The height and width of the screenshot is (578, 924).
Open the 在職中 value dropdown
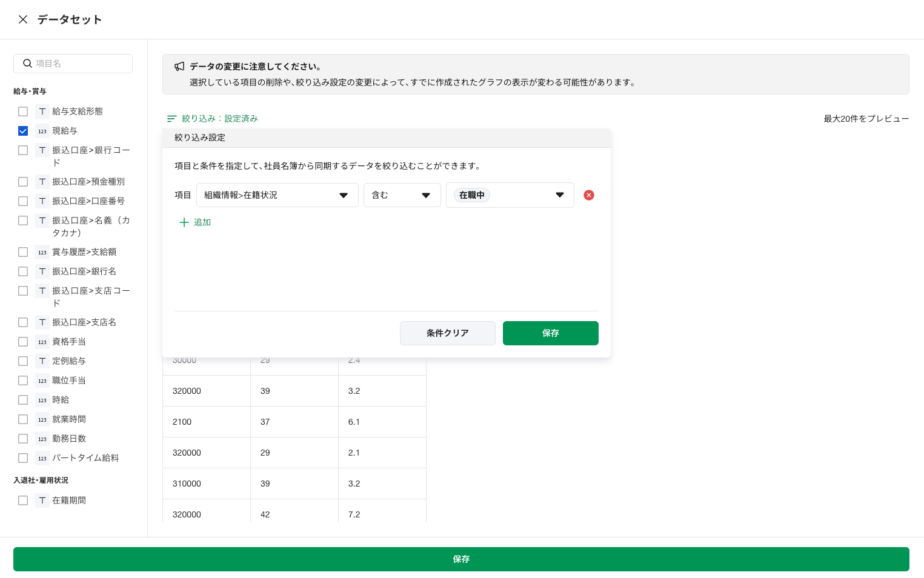(x=510, y=195)
